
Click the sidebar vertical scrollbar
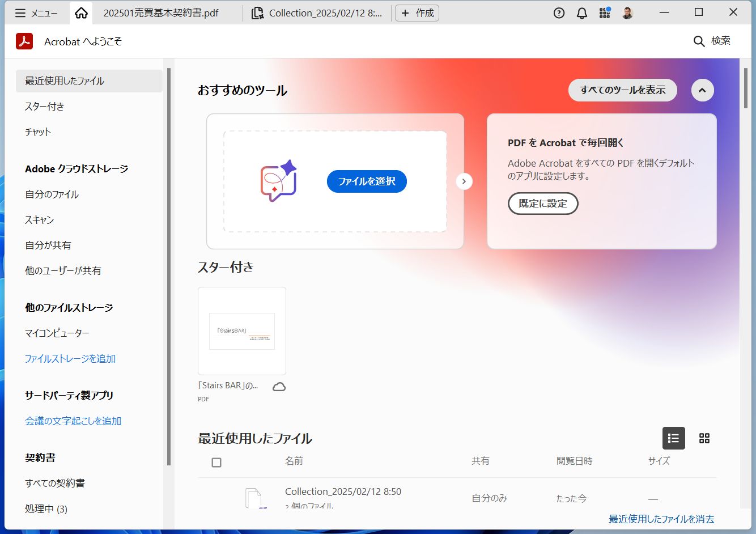click(168, 266)
